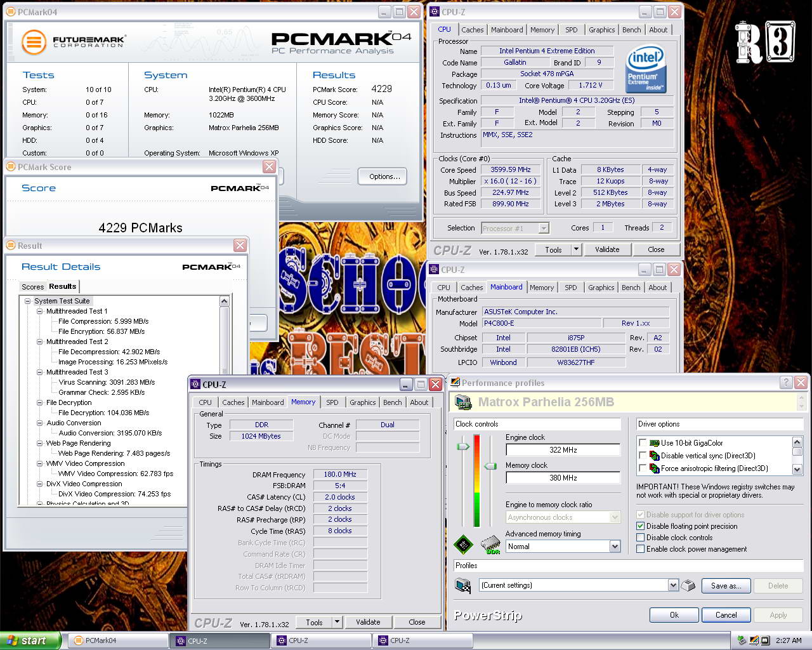Viewport: 812px width, 650px height.
Task: Collapse the WMV Video Compression node
Action: point(39,463)
